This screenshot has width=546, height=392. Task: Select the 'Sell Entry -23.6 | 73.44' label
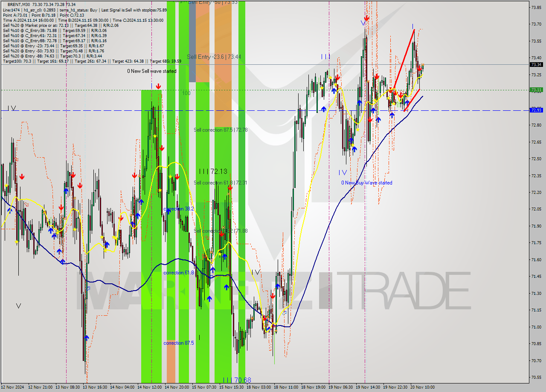tap(214, 57)
